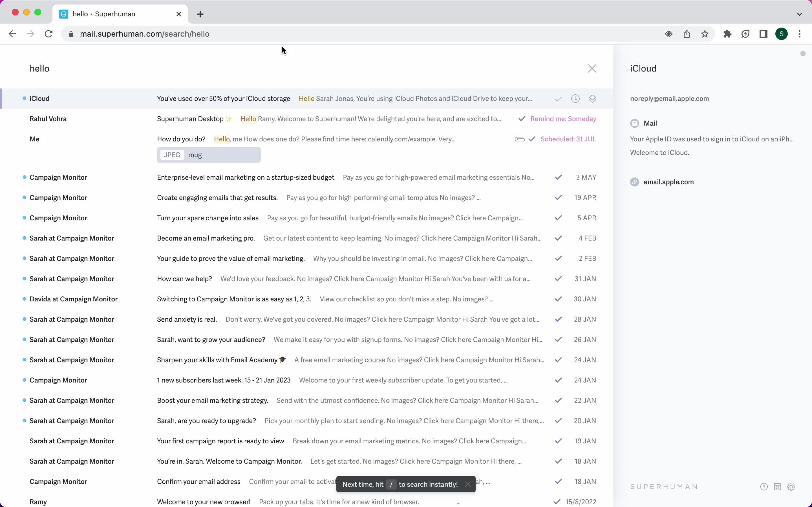The width and height of the screenshot is (812, 507).
Task: Click the clock/remind-me icon on iCloud email
Action: coord(575,98)
